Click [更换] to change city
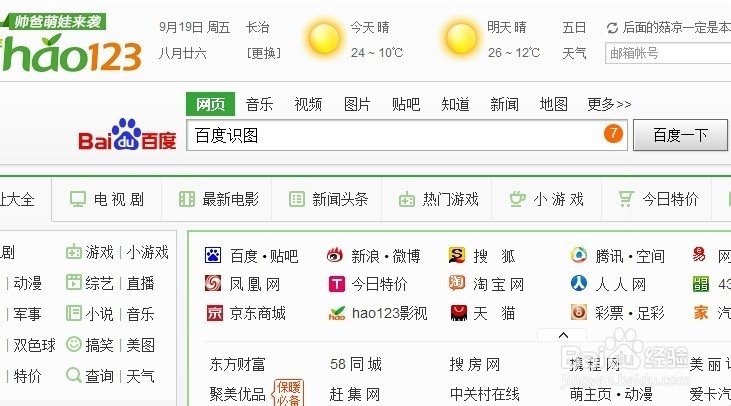This screenshot has width=731, height=406. [x=263, y=53]
